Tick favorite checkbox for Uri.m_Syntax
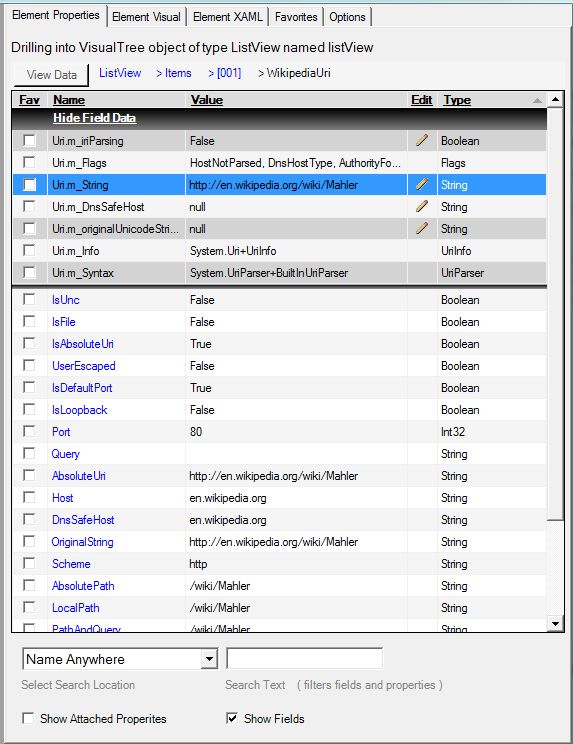This screenshot has width=573, height=744. [29, 272]
